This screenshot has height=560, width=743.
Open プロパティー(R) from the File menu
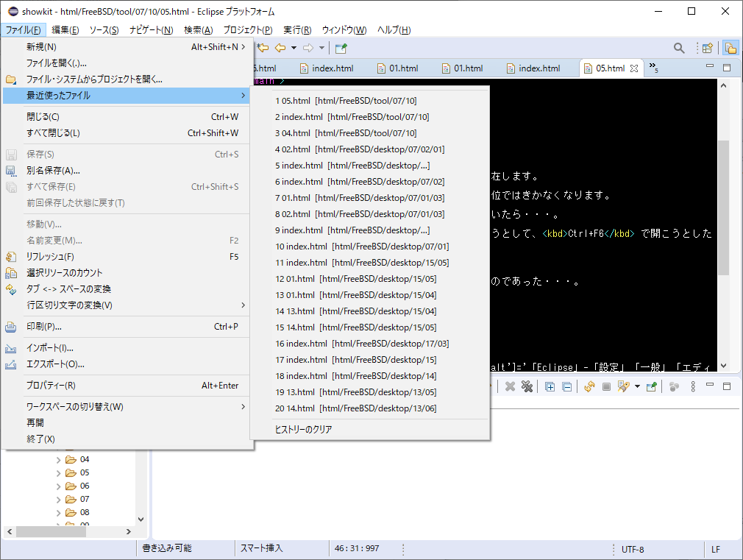point(126,385)
